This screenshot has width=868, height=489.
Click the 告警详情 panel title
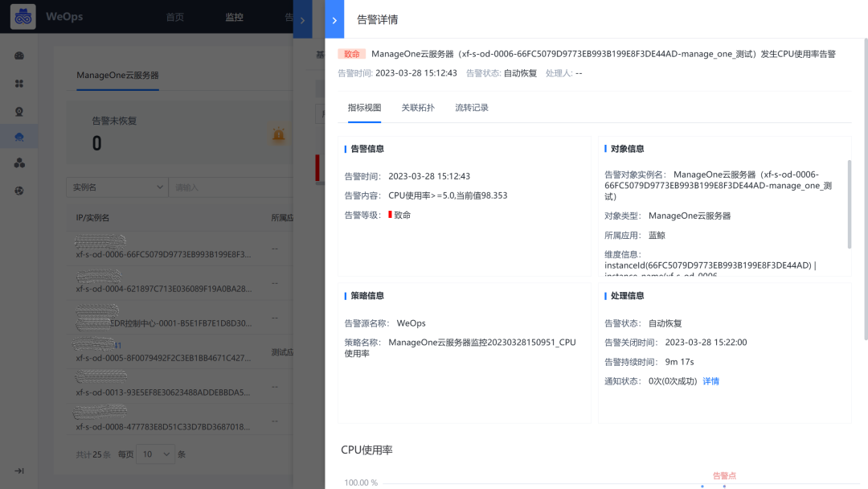(x=377, y=19)
